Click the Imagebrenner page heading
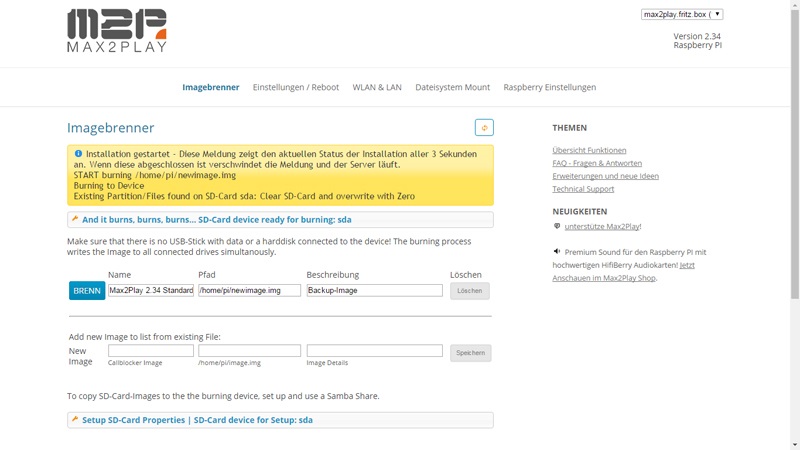 (x=110, y=128)
